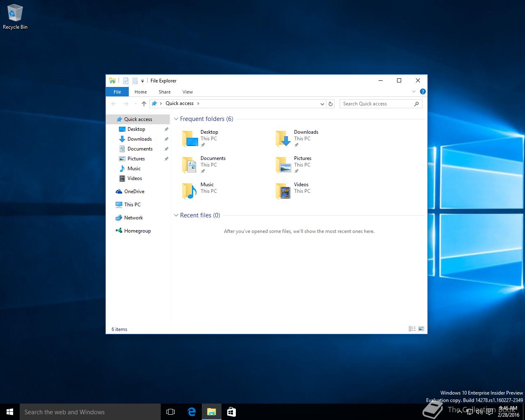Expand the Customize Quick Access Toolbar dropdown

pyautogui.click(x=142, y=81)
